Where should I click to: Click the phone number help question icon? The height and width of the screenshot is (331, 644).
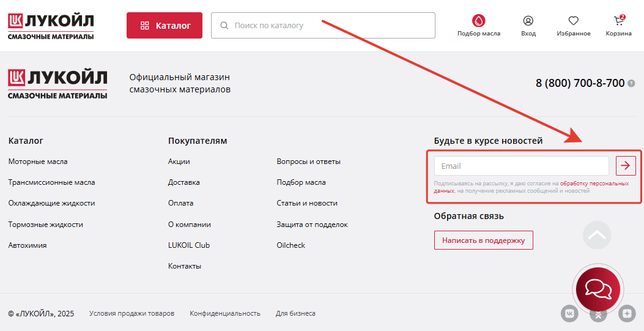point(631,83)
